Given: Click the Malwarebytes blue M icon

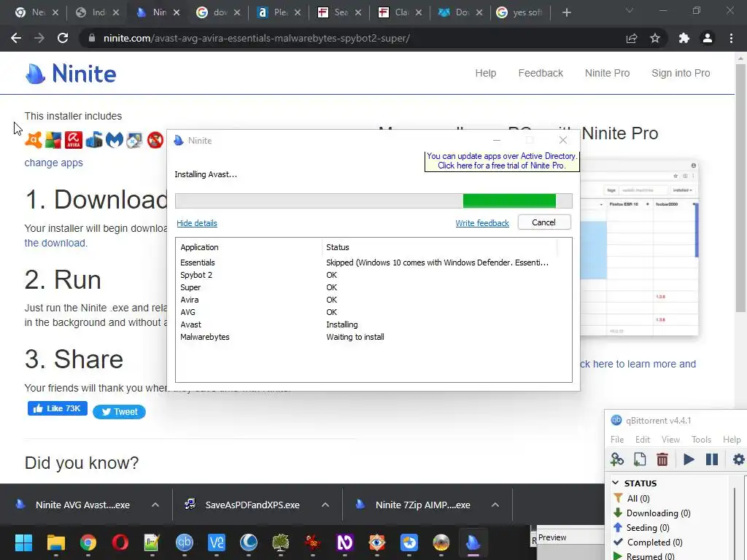Looking at the screenshot, I should click(115, 141).
